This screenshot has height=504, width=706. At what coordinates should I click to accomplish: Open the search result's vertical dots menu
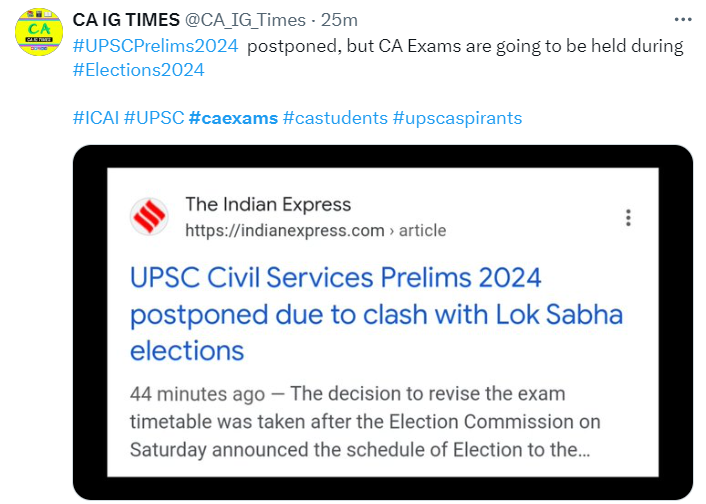[x=628, y=218]
